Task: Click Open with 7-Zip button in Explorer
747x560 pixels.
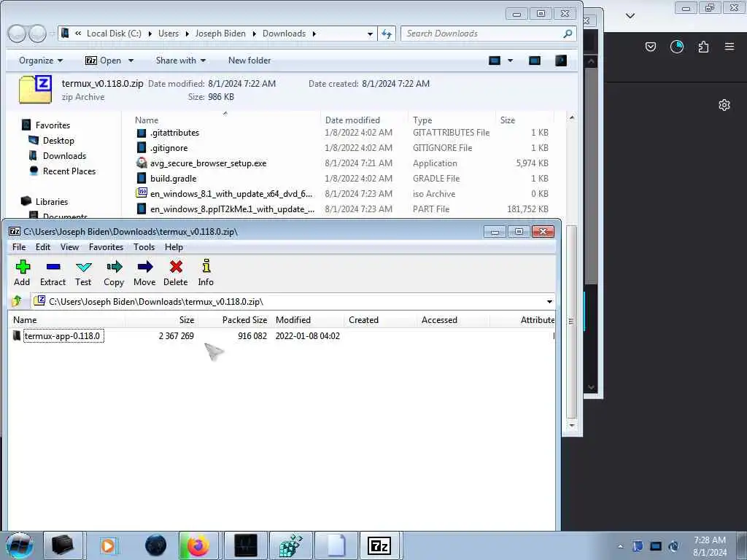Action: (x=104, y=61)
